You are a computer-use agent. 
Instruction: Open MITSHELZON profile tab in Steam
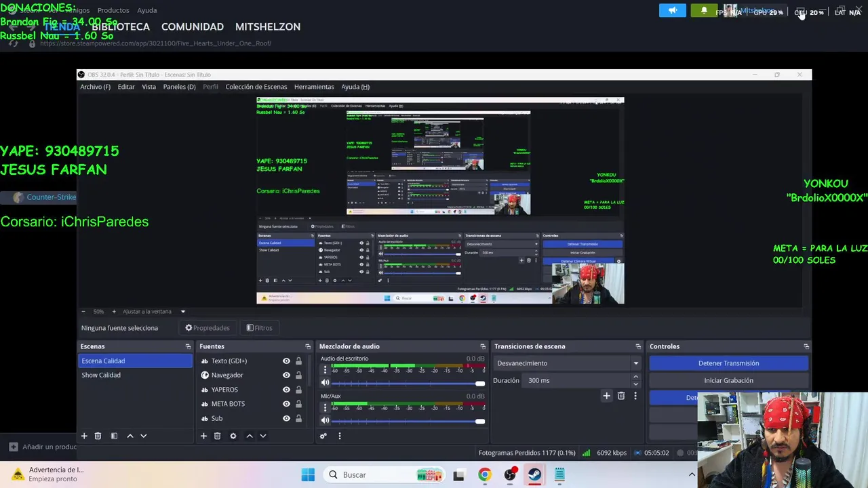[x=268, y=26]
